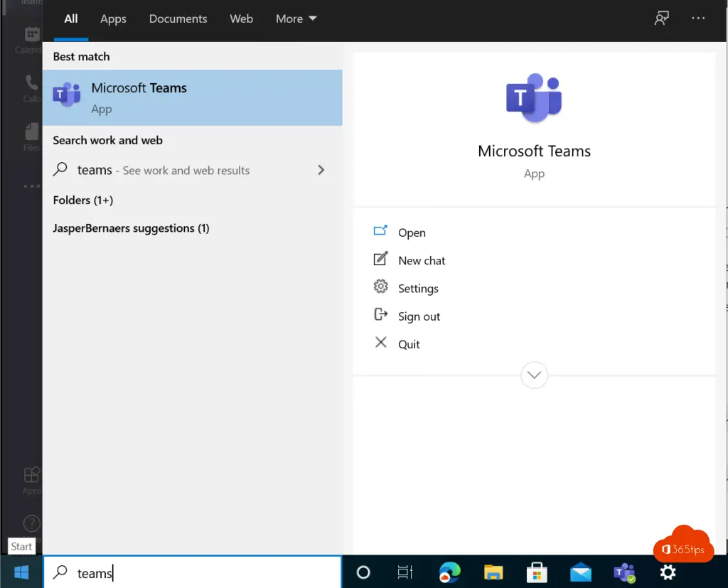Click the feedback icon in search header
The image size is (728, 588).
click(x=662, y=19)
